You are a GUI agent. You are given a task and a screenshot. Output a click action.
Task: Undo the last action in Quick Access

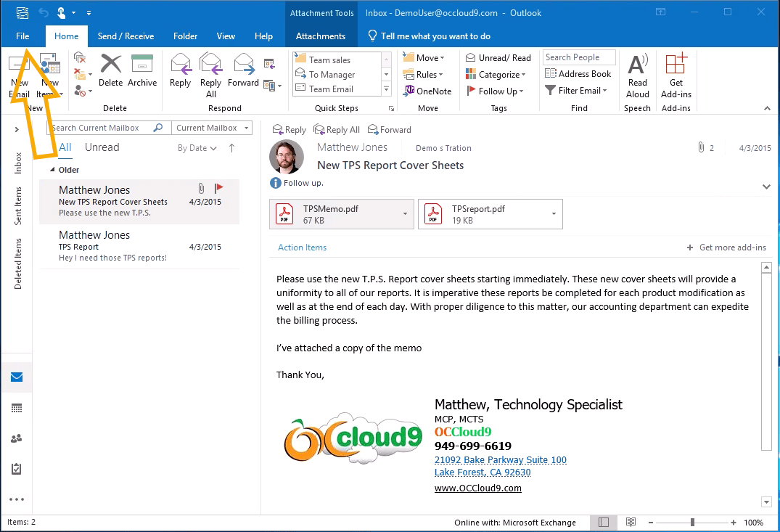44,12
